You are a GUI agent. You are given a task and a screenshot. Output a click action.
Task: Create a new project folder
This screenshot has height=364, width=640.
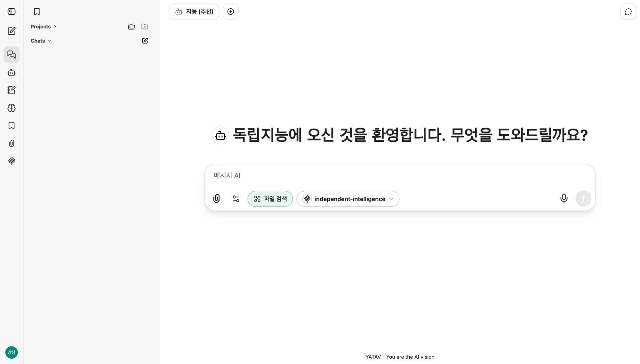145,27
